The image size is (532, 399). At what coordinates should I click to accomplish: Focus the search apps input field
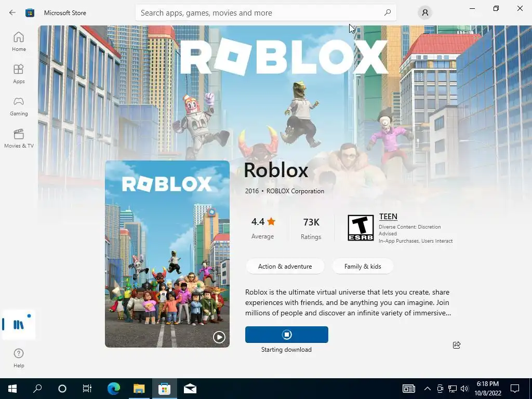(265, 13)
